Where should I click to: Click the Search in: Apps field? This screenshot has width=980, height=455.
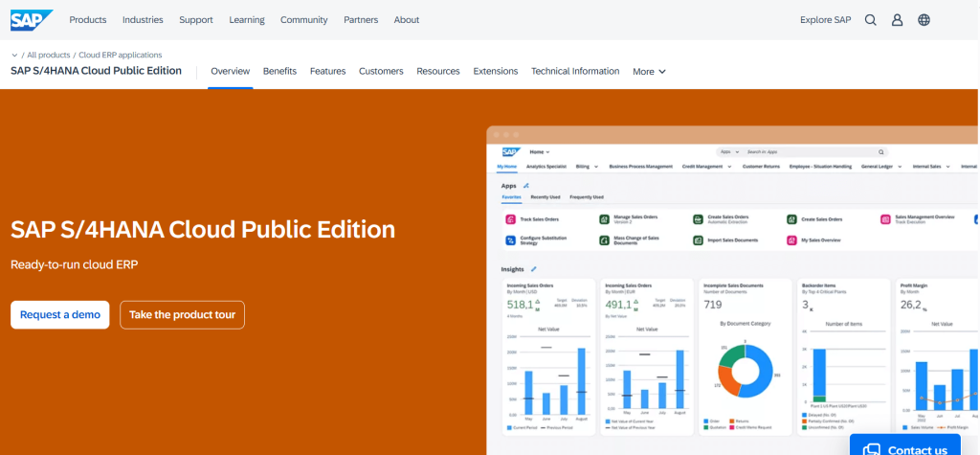(802, 152)
